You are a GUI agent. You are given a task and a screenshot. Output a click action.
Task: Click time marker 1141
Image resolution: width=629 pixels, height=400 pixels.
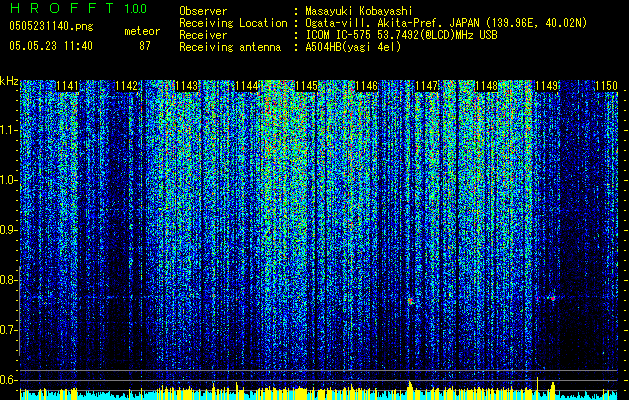click(x=67, y=86)
